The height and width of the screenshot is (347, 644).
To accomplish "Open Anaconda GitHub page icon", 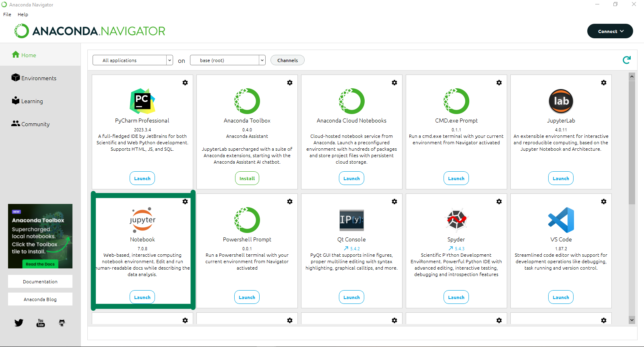I will [62, 323].
